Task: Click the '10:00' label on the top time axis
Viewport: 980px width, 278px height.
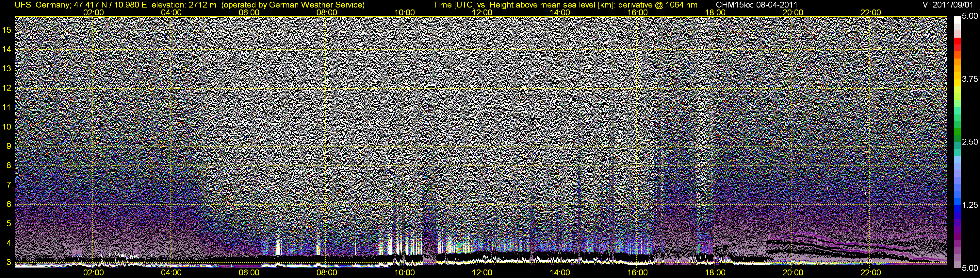Action: tap(404, 12)
